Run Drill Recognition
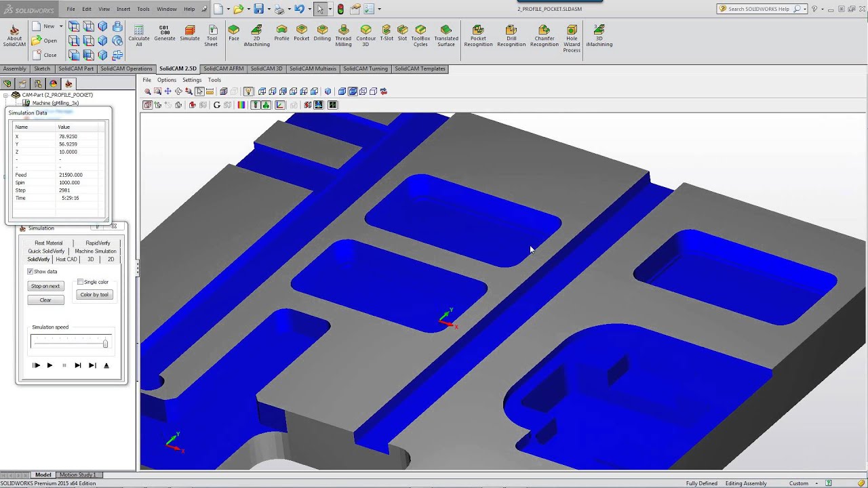Screen dimensions: 868x488 pos(511,36)
